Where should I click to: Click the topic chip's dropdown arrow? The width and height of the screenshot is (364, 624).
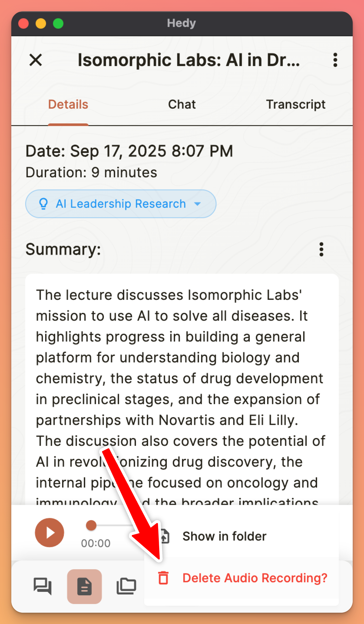tap(197, 204)
